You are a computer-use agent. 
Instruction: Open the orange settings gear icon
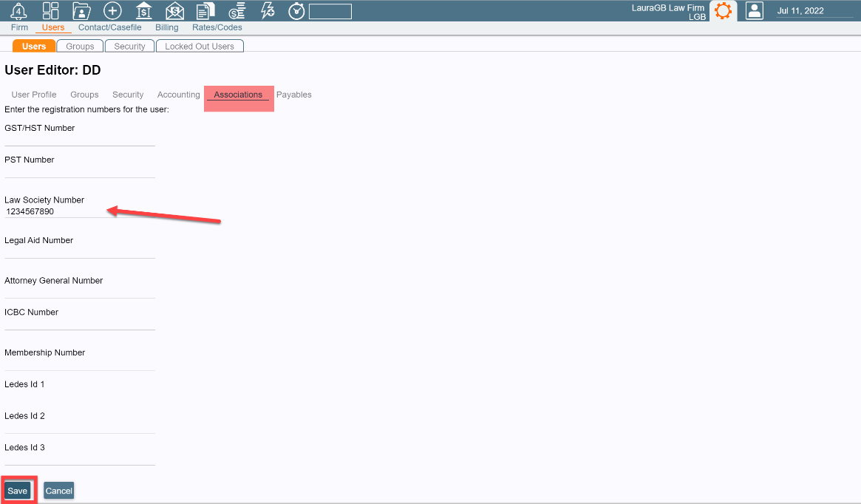point(724,10)
